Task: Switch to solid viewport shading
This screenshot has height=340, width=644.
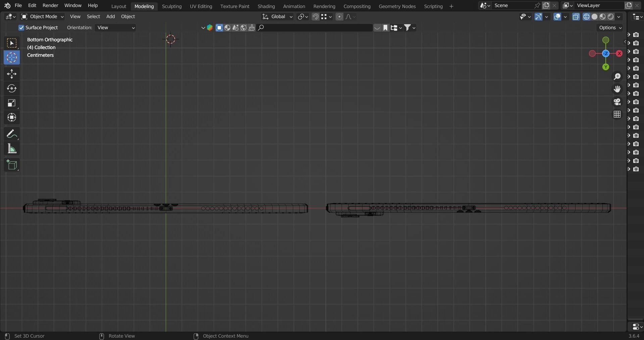Action: pos(595,17)
